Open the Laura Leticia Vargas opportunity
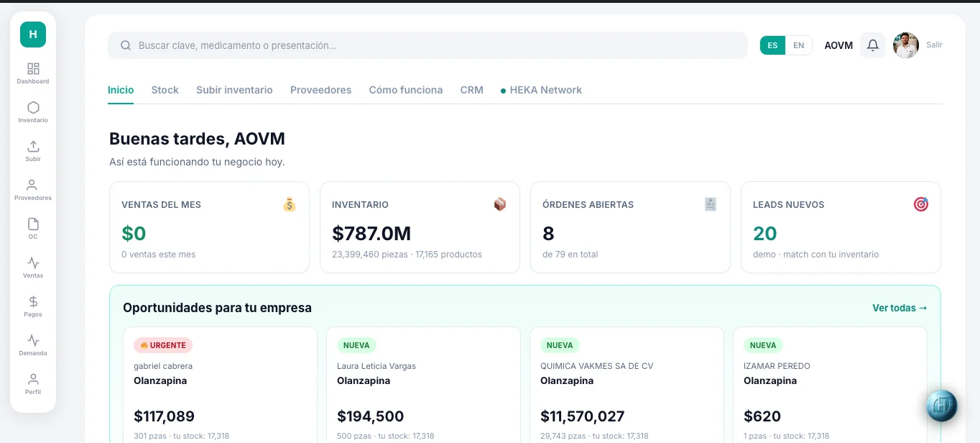This screenshot has height=443, width=980. tap(423, 385)
